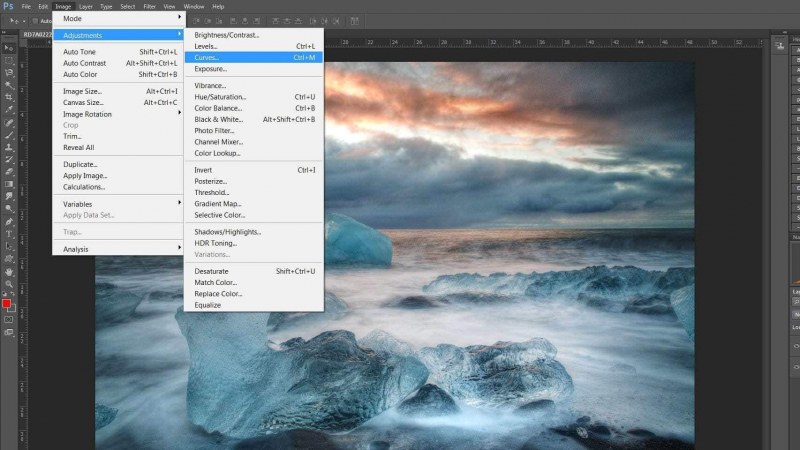The image size is (800, 450).
Task: Toggle the Auto-Select checkbox in options bar
Action: [x=34, y=20]
